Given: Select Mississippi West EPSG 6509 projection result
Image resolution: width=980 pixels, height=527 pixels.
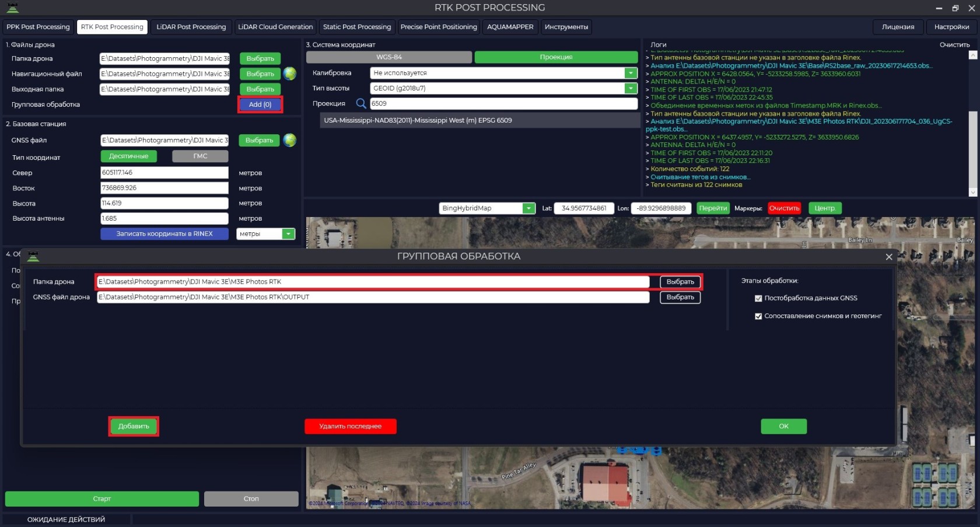Looking at the screenshot, I should pos(480,120).
